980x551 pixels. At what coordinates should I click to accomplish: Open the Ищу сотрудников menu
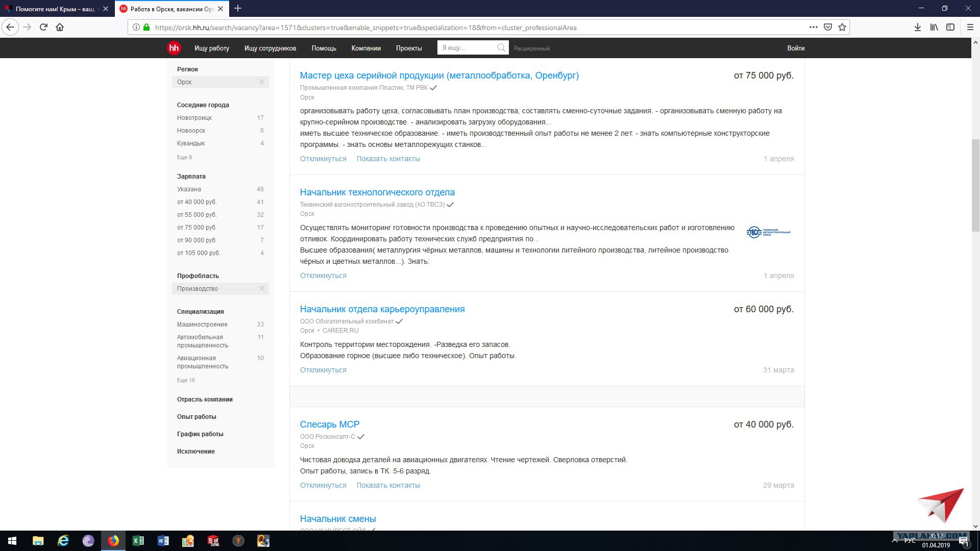point(270,48)
